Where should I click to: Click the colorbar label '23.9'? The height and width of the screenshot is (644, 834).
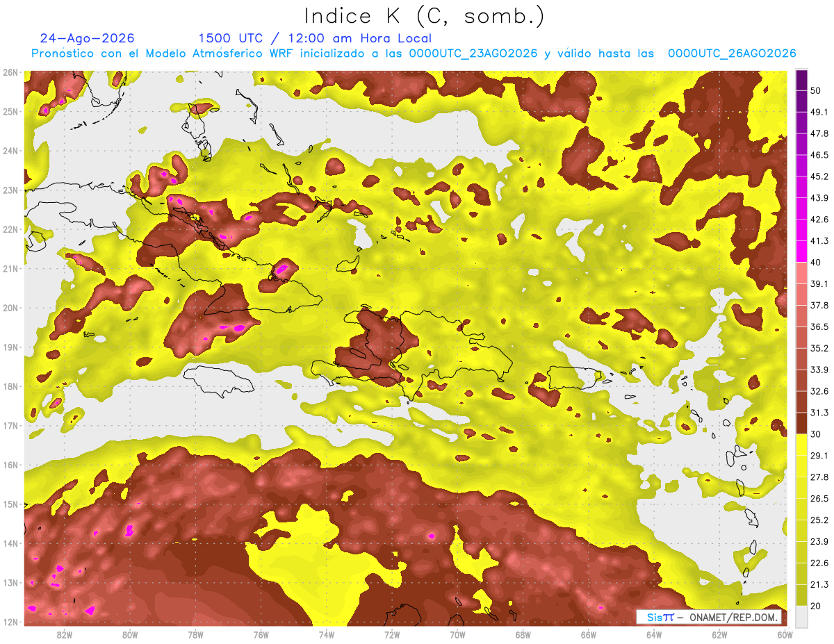tap(819, 542)
